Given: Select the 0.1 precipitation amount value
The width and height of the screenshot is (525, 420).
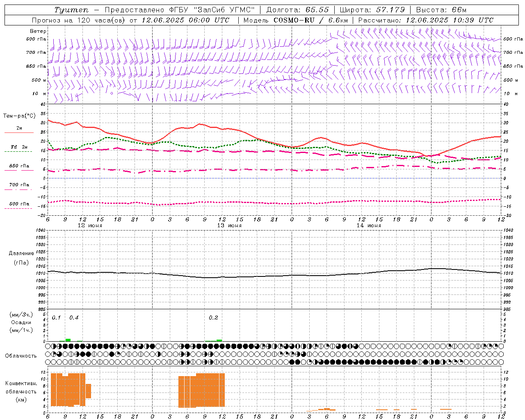Looking at the screenshot, I should point(56,318).
